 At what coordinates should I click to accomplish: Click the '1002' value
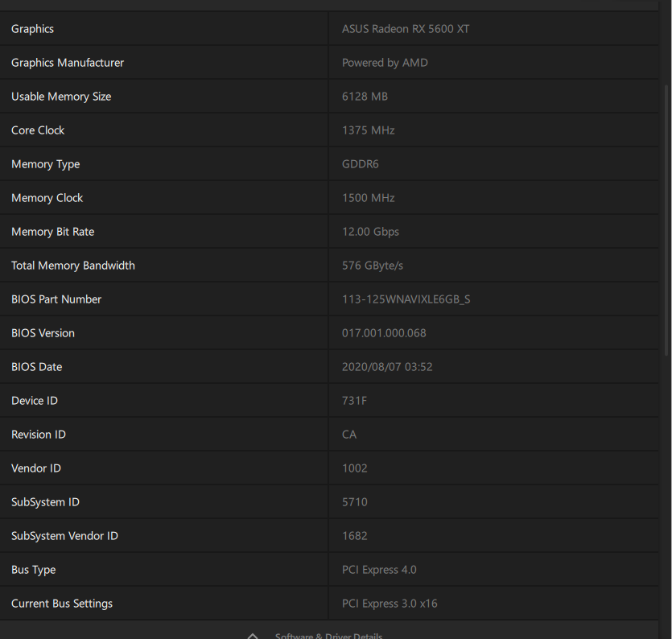pos(354,468)
